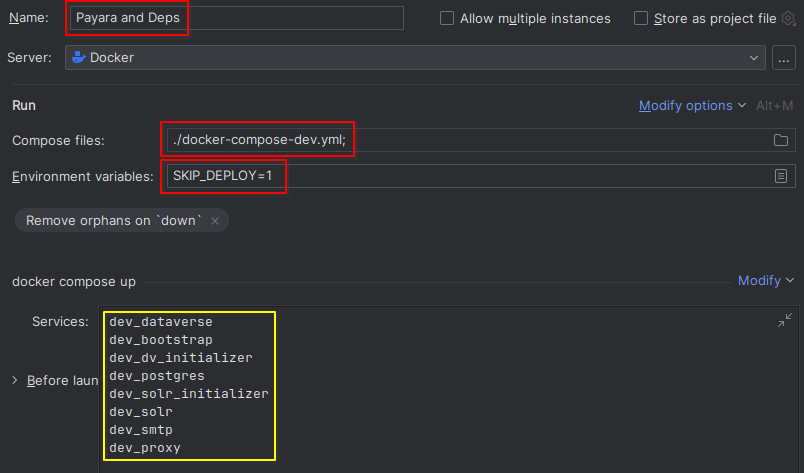The image size is (804, 473).
Task: Click the gear icon beside Store as project file
Action: tap(788, 19)
